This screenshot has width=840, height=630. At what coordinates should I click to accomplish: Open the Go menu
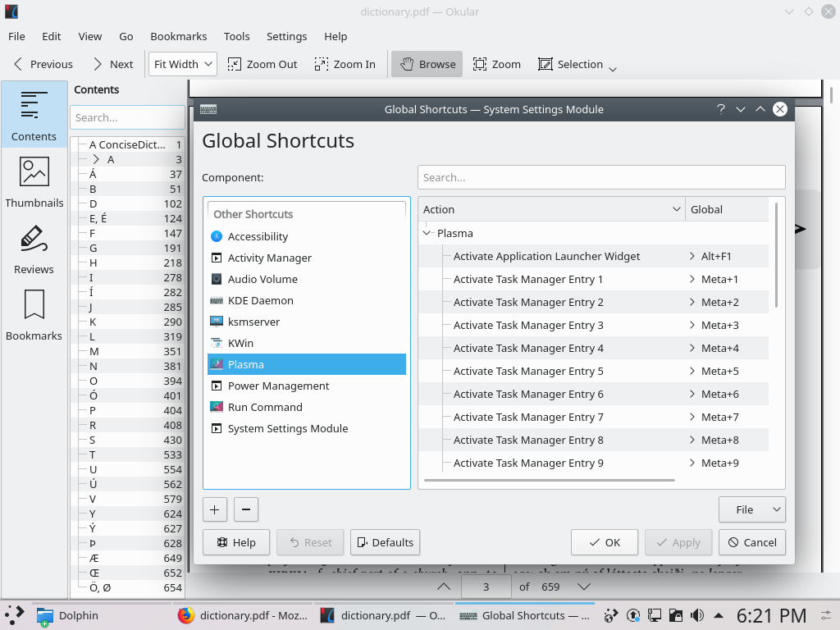coord(126,36)
